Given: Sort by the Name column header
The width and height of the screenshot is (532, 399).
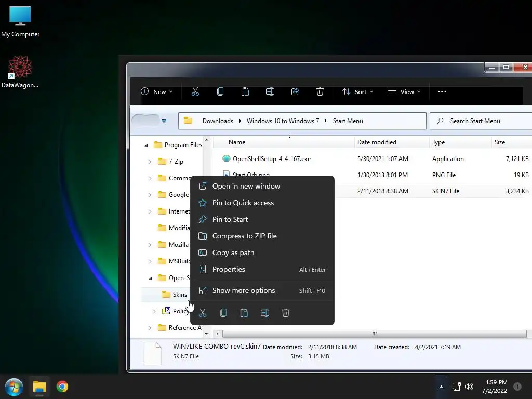Looking at the screenshot, I should click(284, 142).
